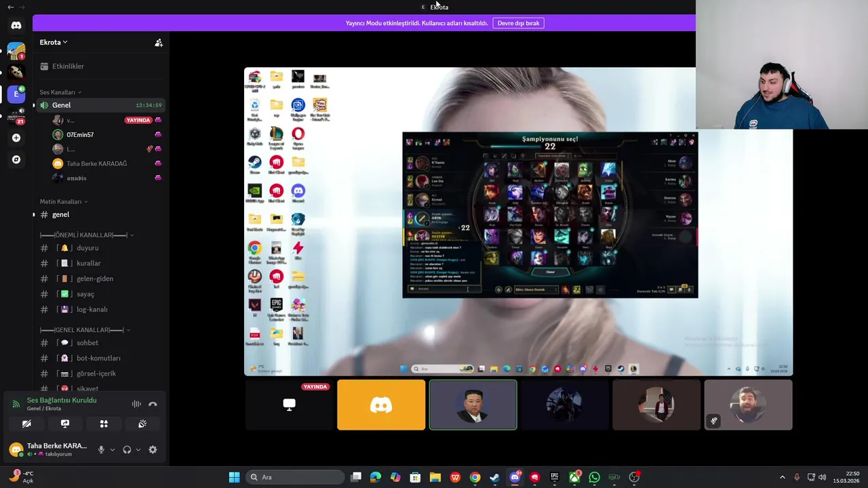
Task: Deafen with the headphones icon
Action: 127,449
